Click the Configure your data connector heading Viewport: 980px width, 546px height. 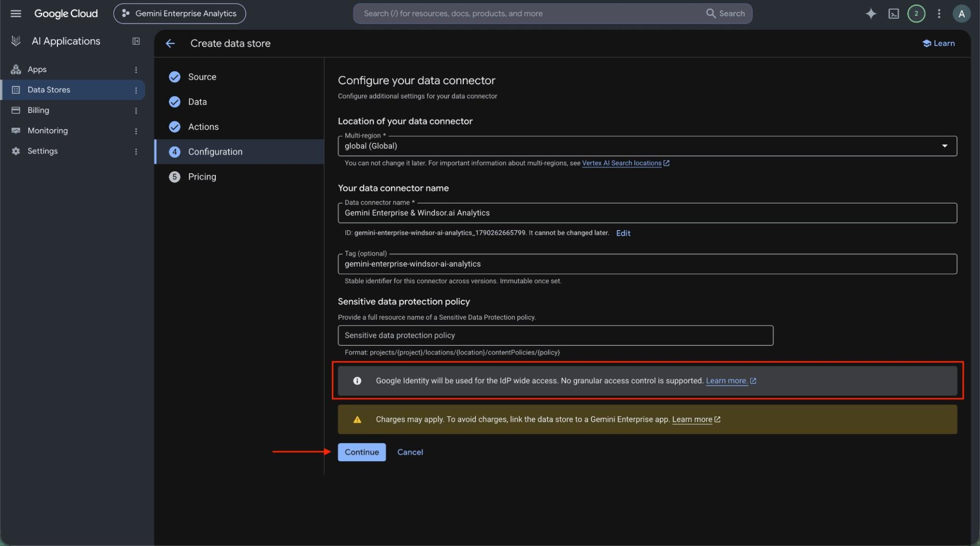[x=416, y=80]
